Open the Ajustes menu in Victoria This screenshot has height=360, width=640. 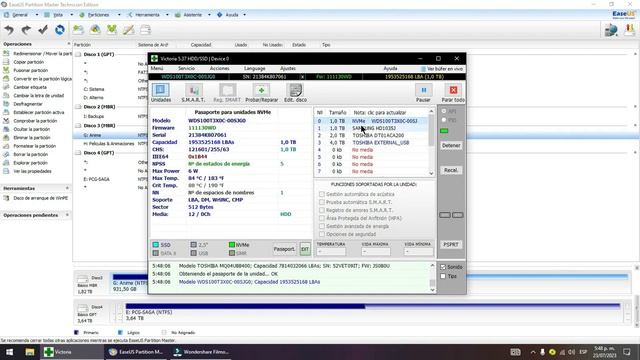[x=288, y=69]
